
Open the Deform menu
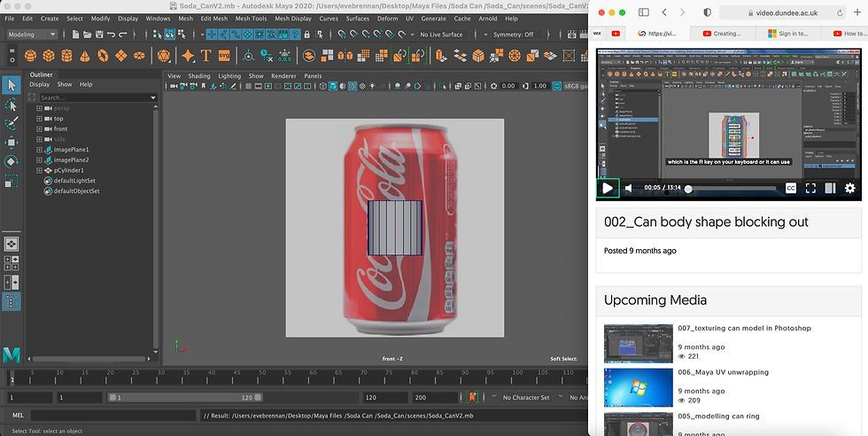click(x=388, y=19)
